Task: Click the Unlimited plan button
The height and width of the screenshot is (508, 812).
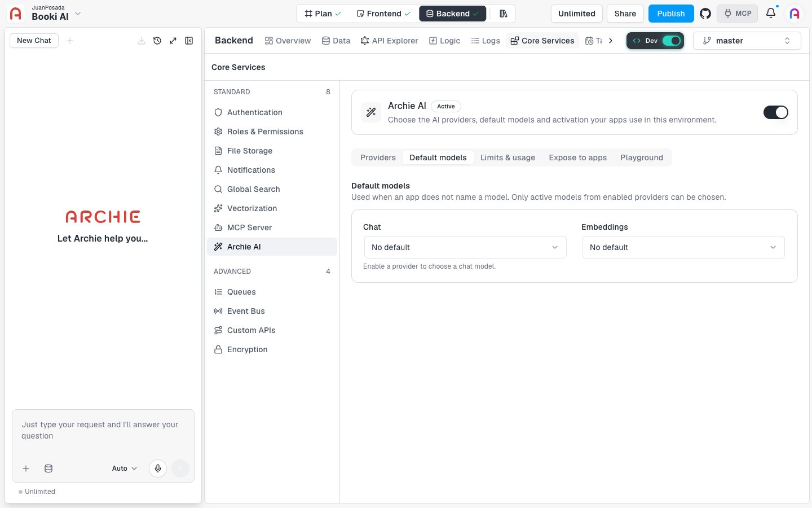Action: pos(577,14)
